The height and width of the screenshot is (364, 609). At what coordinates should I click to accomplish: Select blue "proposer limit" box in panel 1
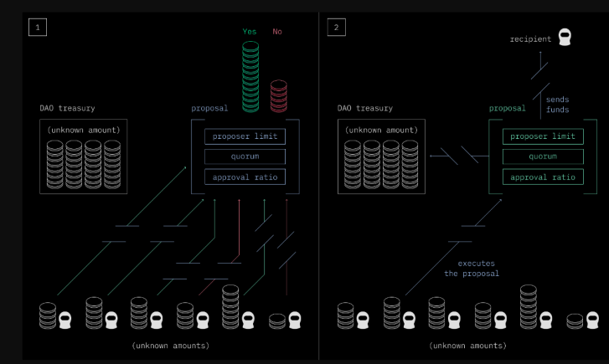click(x=245, y=136)
